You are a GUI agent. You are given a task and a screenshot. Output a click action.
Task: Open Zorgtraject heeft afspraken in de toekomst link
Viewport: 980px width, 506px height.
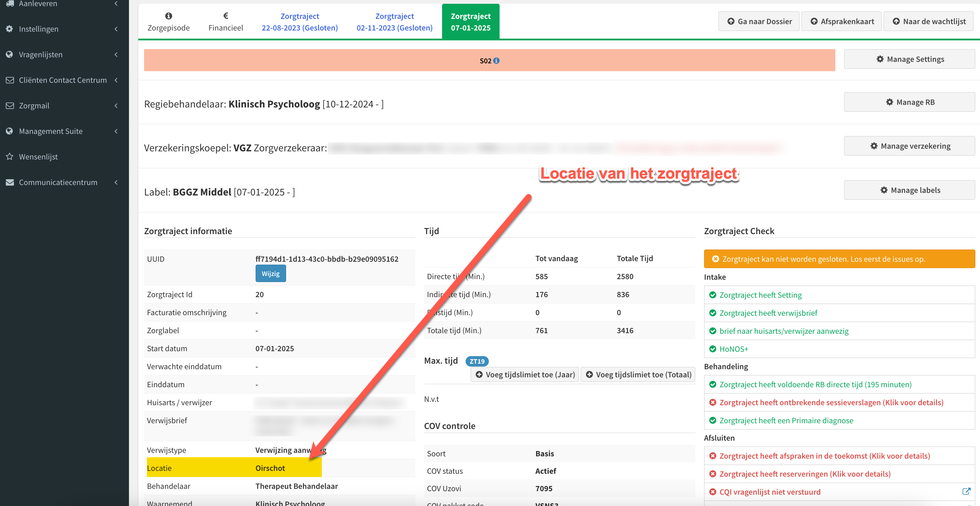pos(824,456)
